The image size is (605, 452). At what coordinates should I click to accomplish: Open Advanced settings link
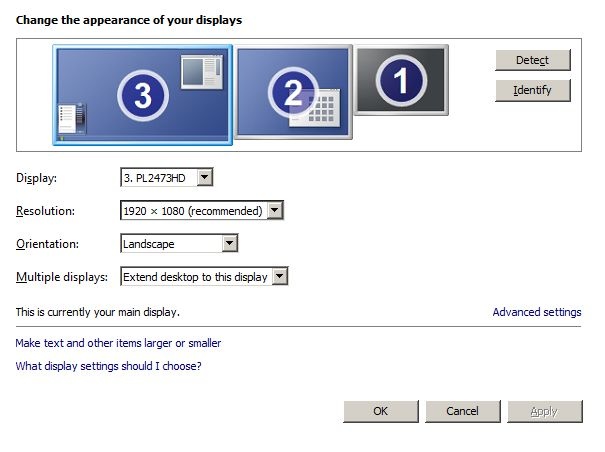[537, 312]
